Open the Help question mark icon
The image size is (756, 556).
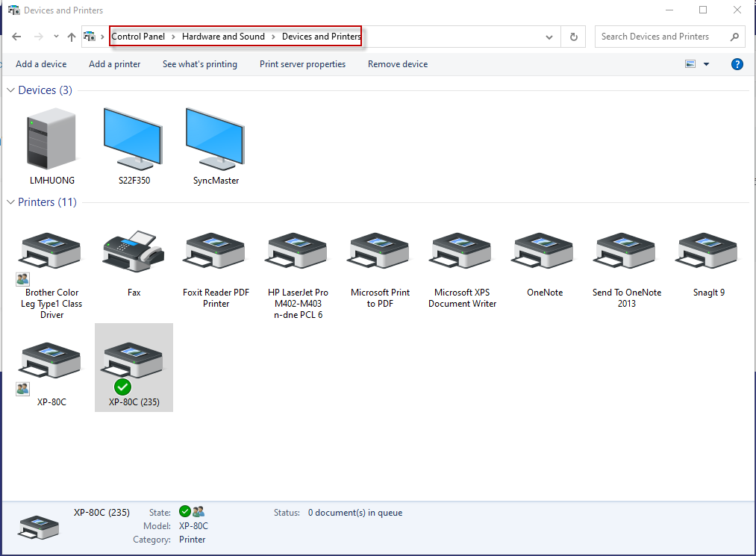pyautogui.click(x=737, y=64)
